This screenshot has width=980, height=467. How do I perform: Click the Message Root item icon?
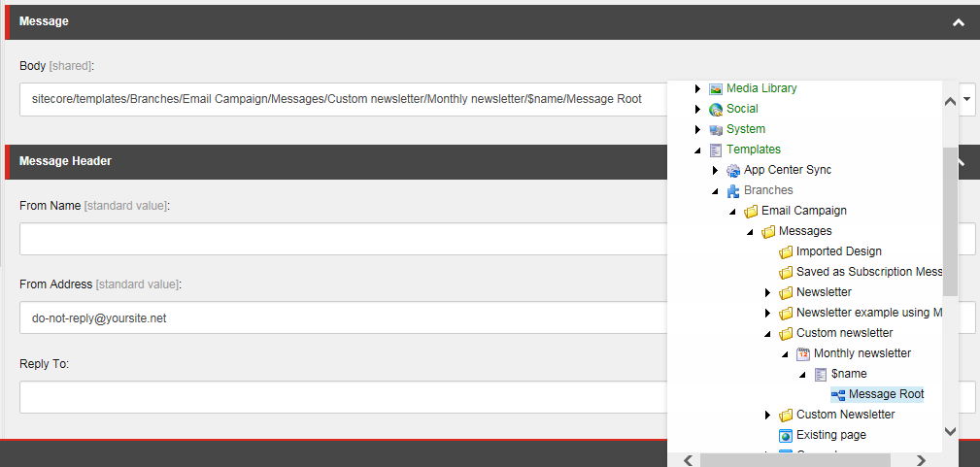click(838, 394)
